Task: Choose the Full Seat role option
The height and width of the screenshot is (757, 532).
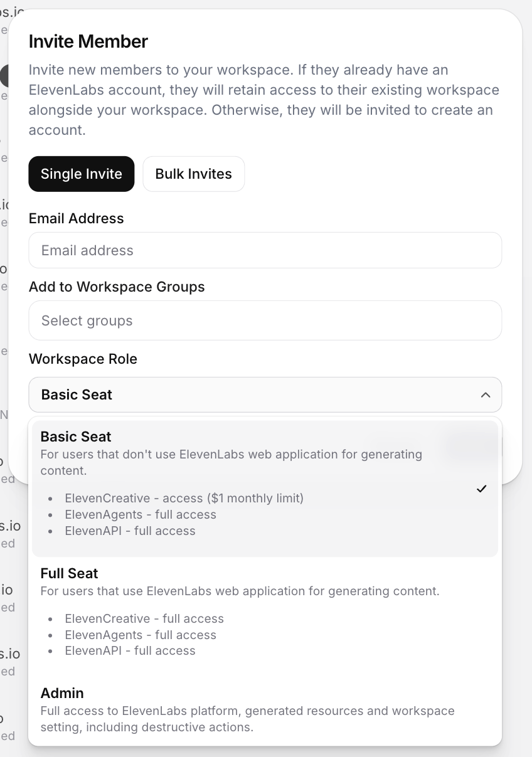Action: click(x=70, y=573)
